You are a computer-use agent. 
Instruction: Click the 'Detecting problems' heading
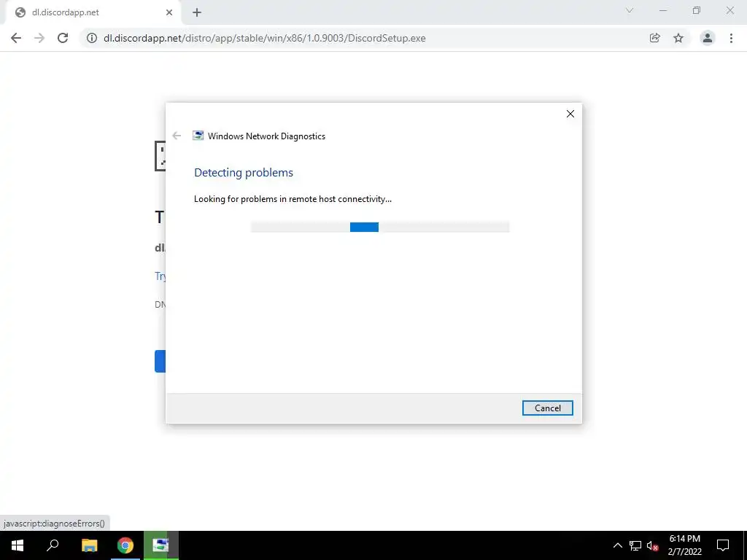[244, 172]
